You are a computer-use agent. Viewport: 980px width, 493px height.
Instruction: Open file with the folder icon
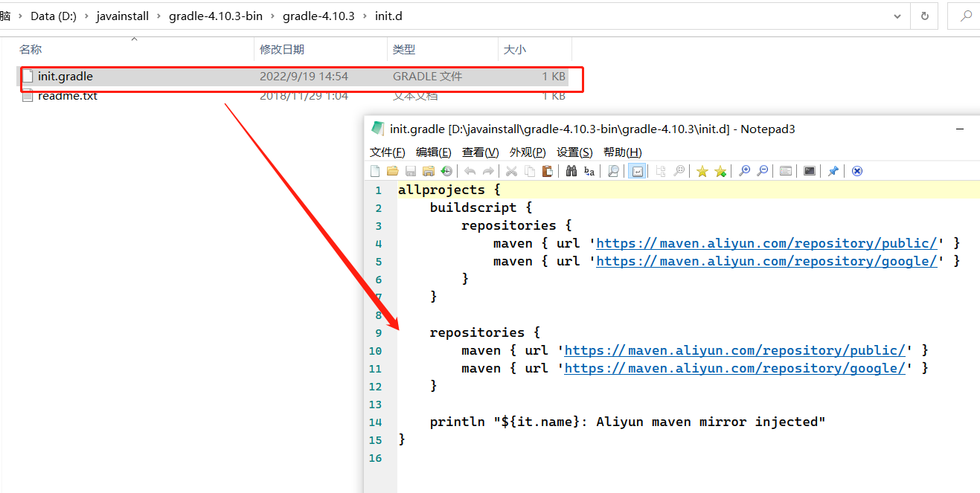[393, 171]
